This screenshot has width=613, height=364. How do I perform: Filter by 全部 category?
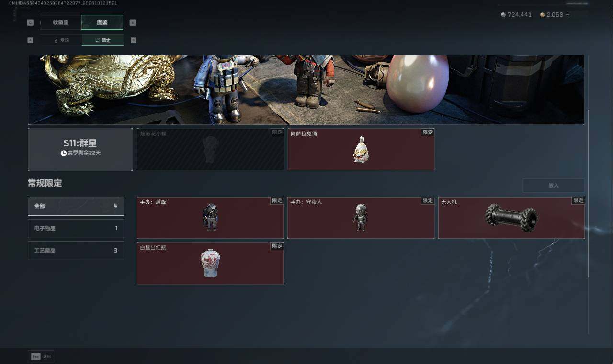pyautogui.click(x=76, y=206)
